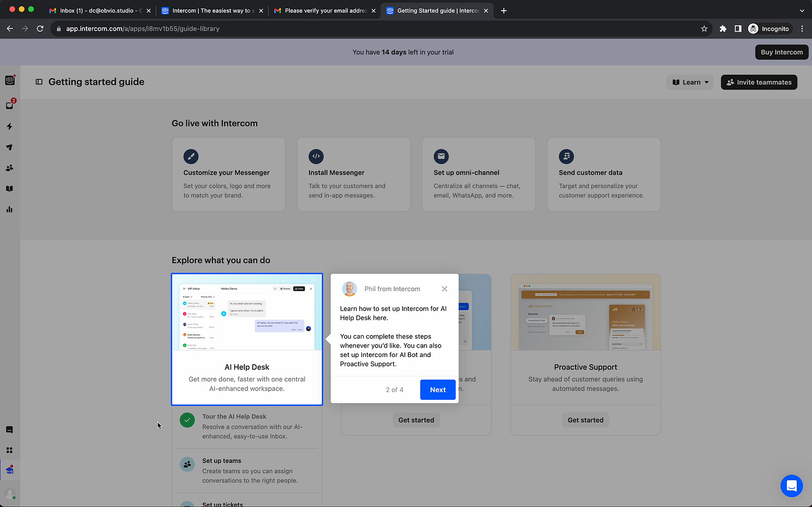The image size is (812, 507).
Task: Click the Incognito profile indicator
Action: pyautogui.click(x=769, y=28)
